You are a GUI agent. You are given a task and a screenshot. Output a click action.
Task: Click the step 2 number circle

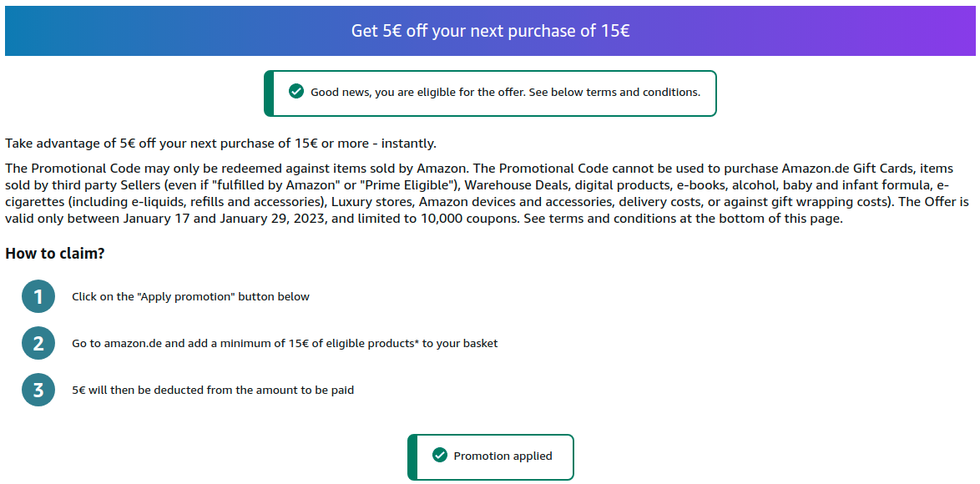pyautogui.click(x=38, y=343)
